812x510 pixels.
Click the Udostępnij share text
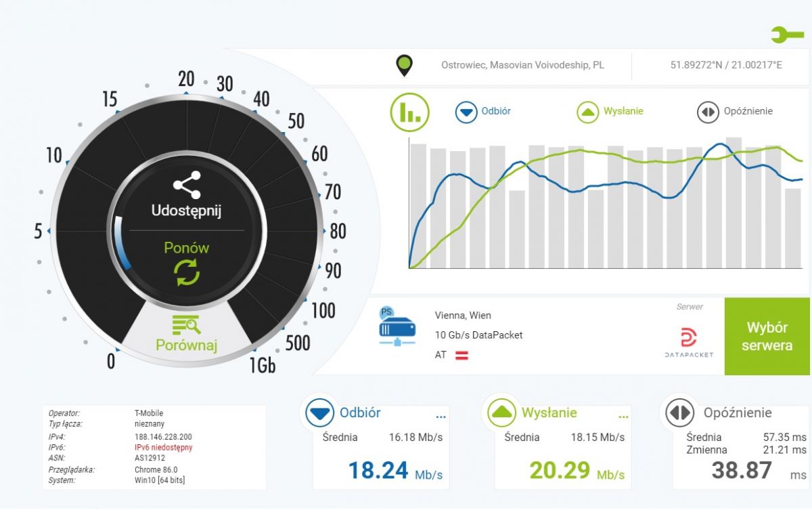(x=187, y=211)
